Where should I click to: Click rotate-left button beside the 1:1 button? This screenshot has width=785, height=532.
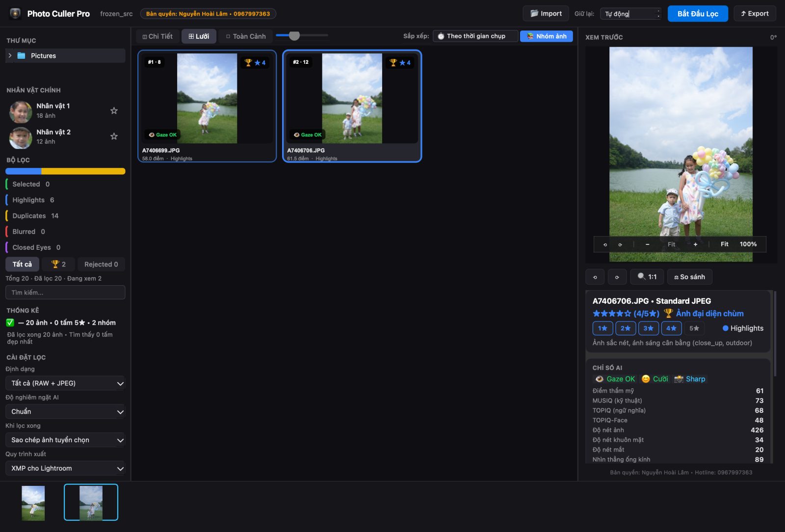click(x=595, y=277)
